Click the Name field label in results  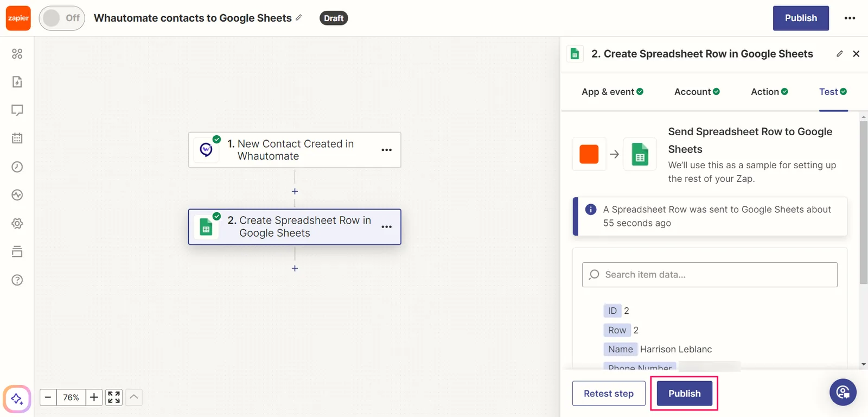pos(620,349)
